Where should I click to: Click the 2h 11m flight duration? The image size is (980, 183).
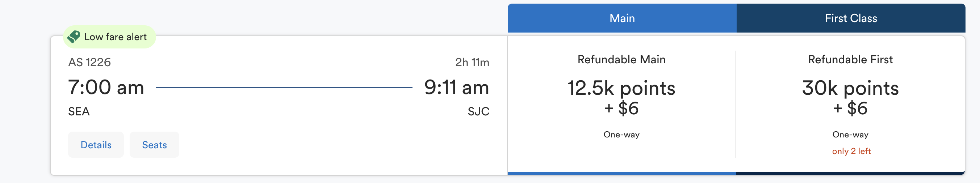[472, 62]
